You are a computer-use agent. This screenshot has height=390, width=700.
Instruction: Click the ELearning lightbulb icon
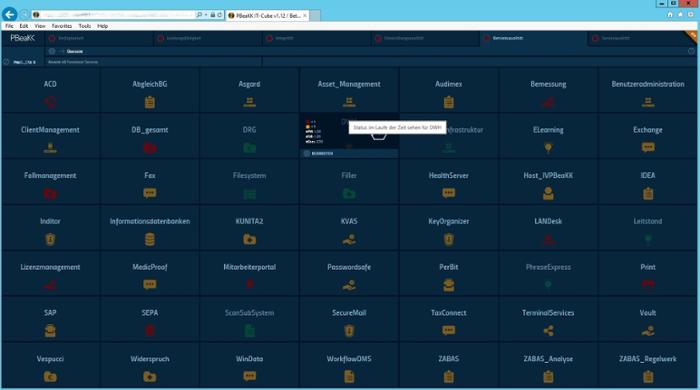[x=548, y=148]
